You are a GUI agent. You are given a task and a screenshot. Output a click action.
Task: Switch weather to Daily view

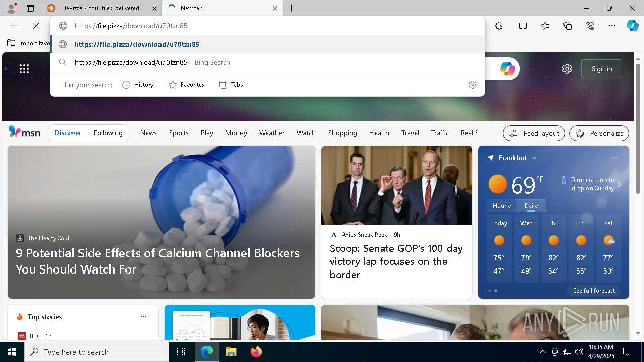click(531, 206)
